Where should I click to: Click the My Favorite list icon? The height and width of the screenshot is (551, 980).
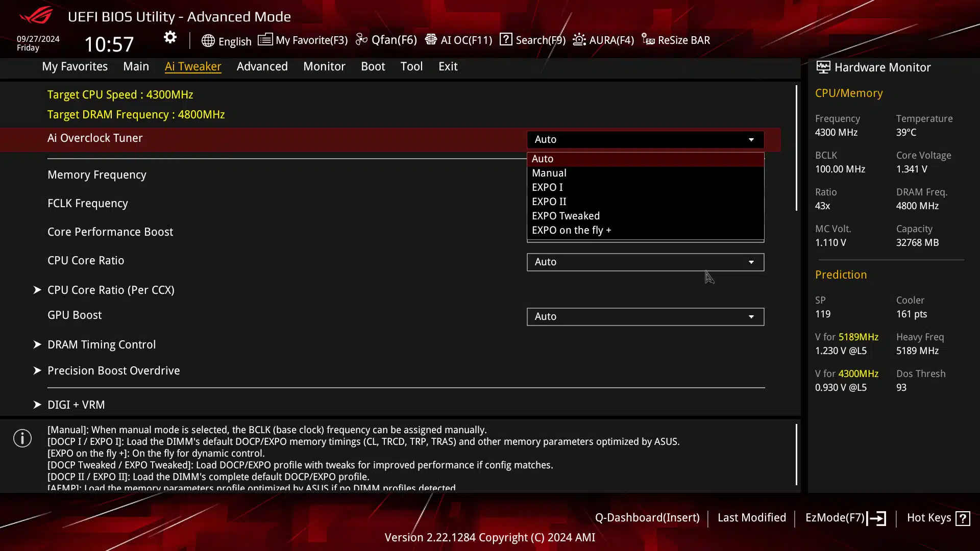(x=265, y=39)
